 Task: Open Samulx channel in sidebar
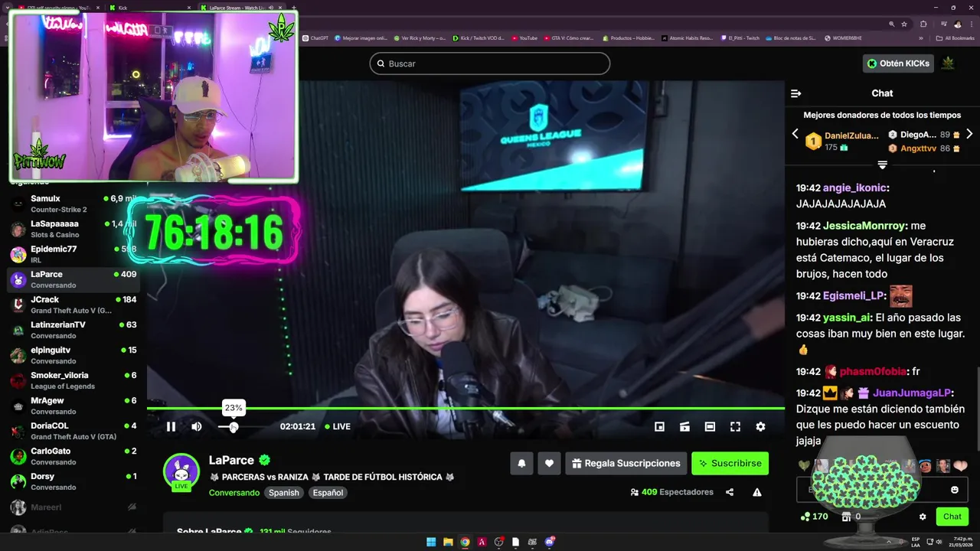(73, 204)
